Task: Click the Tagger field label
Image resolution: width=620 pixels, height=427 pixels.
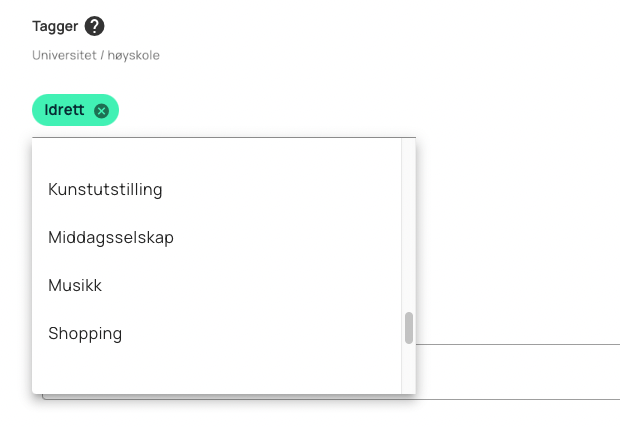Action: coord(55,26)
